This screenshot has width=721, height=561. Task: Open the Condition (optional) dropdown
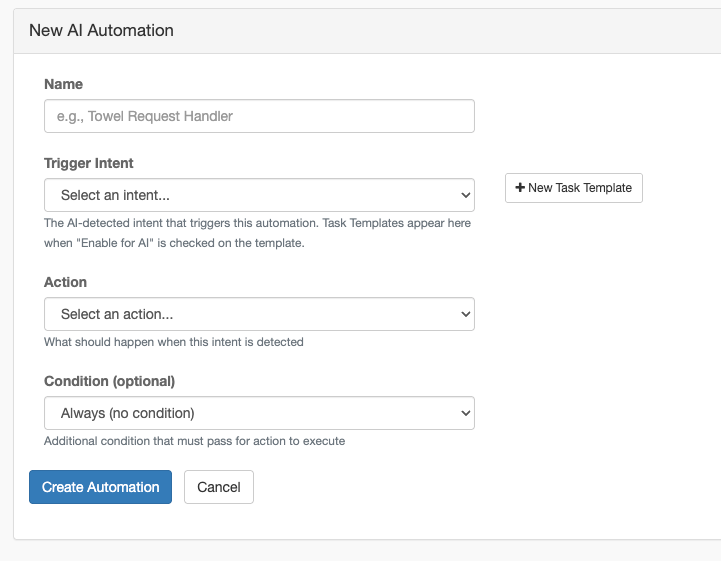[x=259, y=413]
